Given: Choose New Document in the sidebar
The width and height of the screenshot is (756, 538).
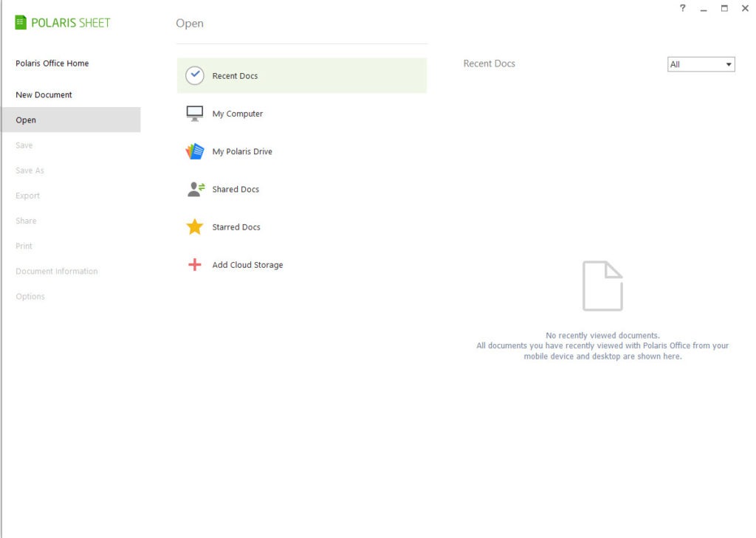Looking at the screenshot, I should [x=44, y=95].
